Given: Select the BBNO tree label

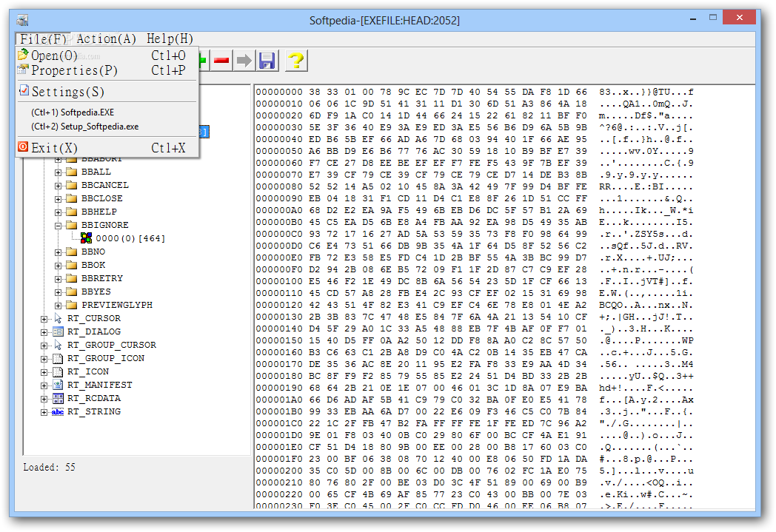Looking at the screenshot, I should tap(93, 252).
